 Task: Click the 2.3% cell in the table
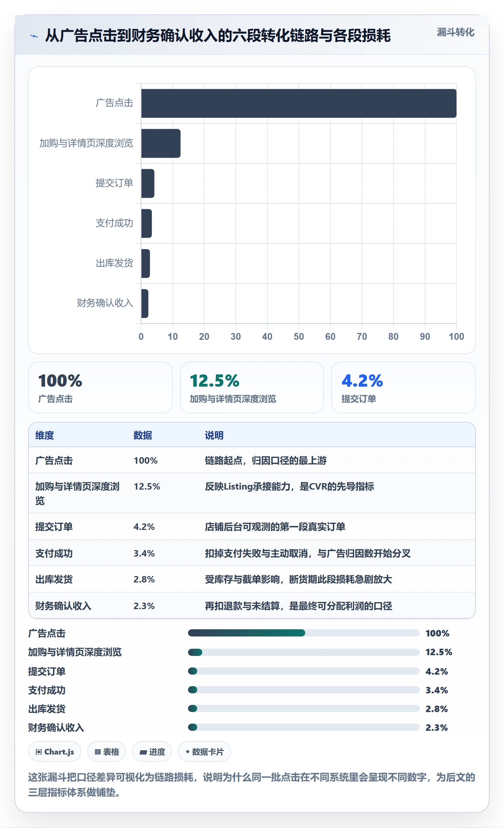pyautogui.click(x=144, y=606)
